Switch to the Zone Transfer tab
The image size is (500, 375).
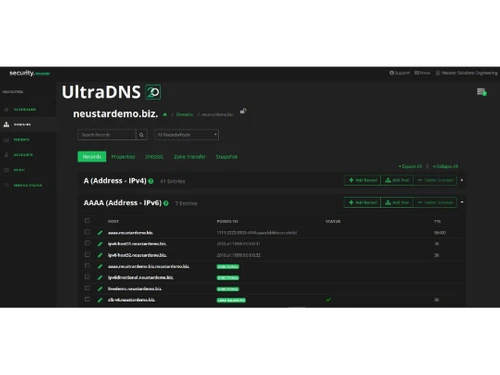(x=190, y=157)
